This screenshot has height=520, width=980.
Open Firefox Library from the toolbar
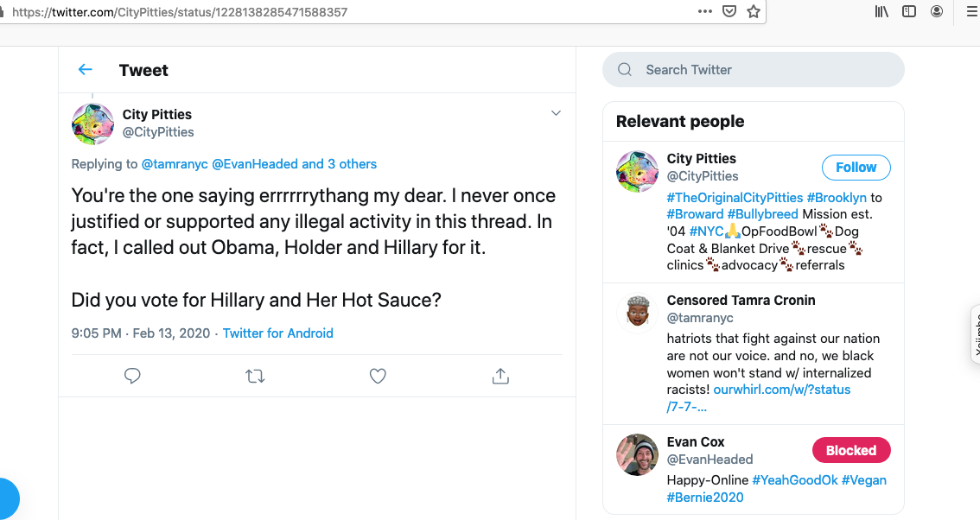[x=881, y=12]
